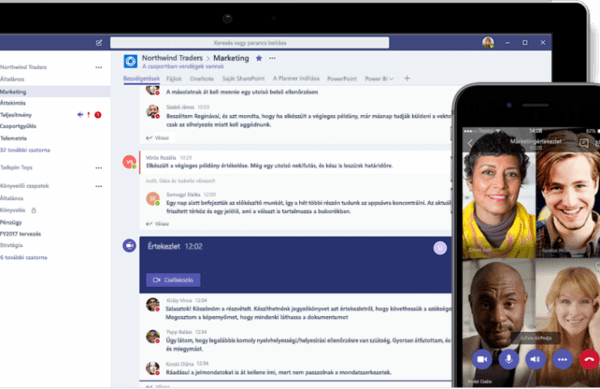Open more options in phone call controls
The image size is (600, 389).
click(562, 359)
